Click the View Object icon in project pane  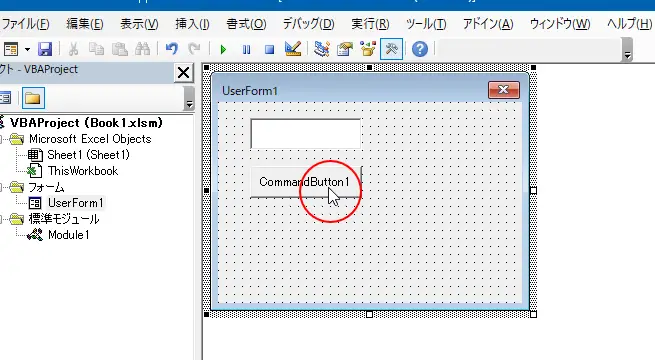5,98
